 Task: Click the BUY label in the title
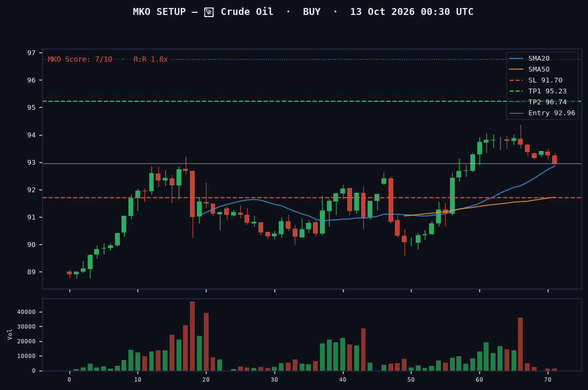click(x=311, y=12)
